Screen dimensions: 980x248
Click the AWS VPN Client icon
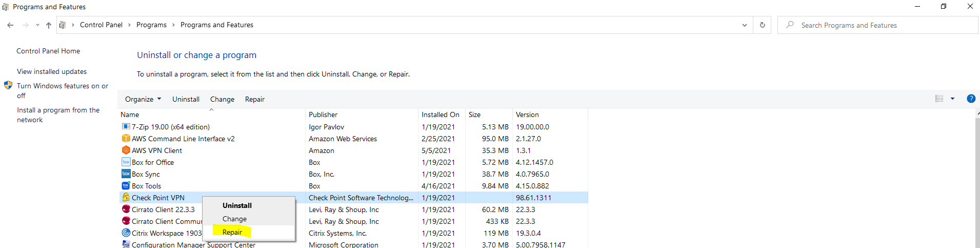tap(126, 150)
